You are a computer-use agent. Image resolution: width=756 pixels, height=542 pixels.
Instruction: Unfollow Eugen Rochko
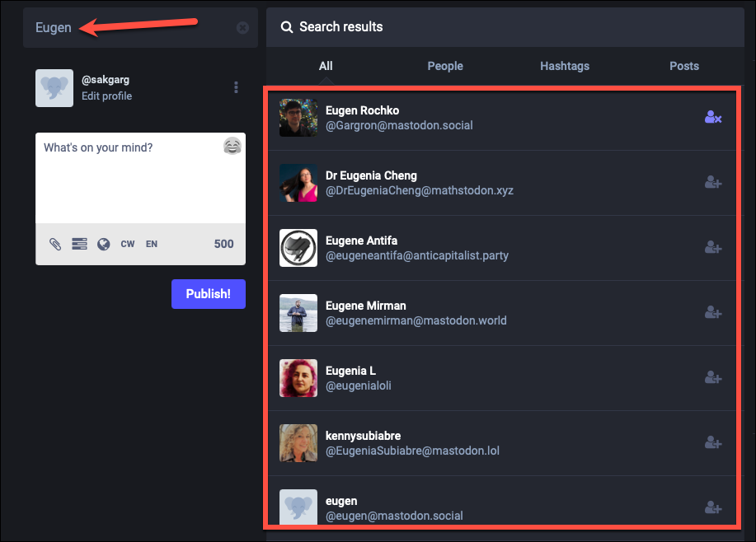pyautogui.click(x=713, y=118)
